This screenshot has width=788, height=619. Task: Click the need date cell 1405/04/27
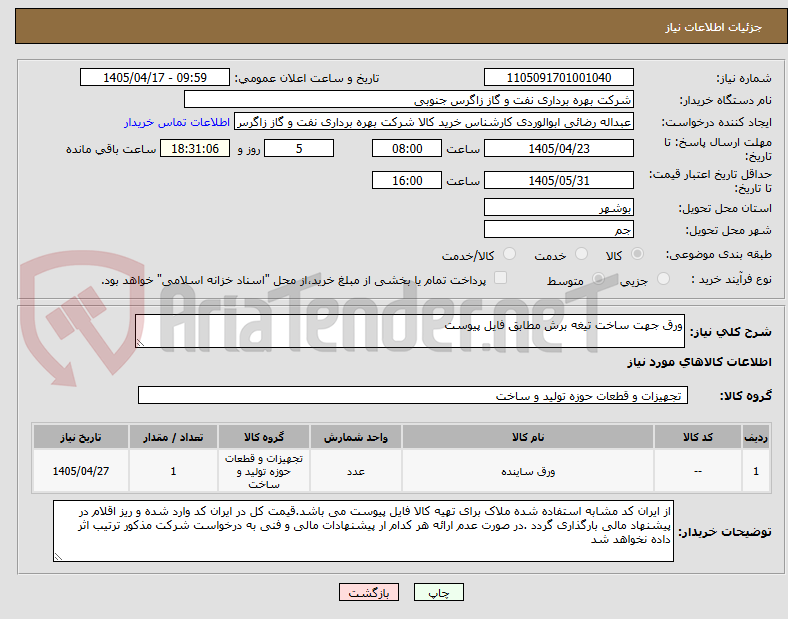pos(81,471)
